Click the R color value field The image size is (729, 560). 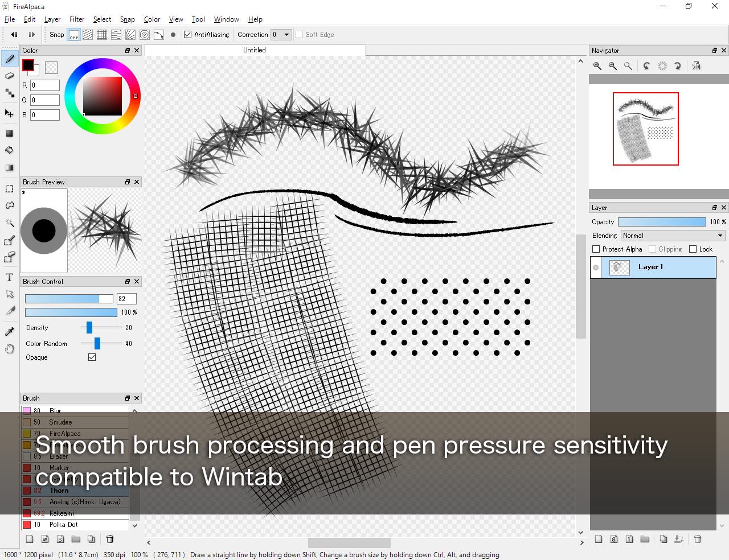tap(45, 85)
